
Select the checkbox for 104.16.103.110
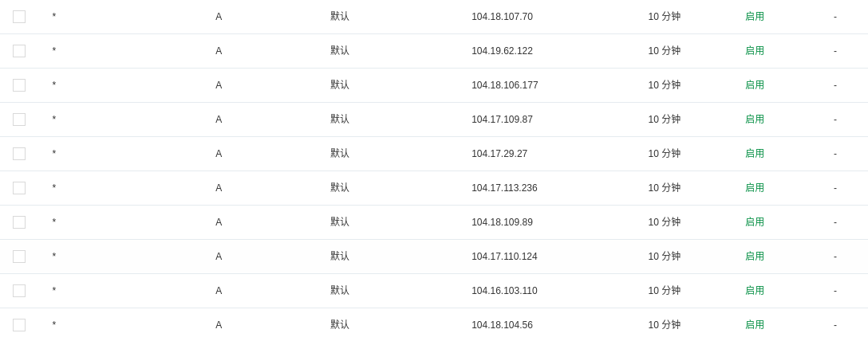pyautogui.click(x=19, y=291)
